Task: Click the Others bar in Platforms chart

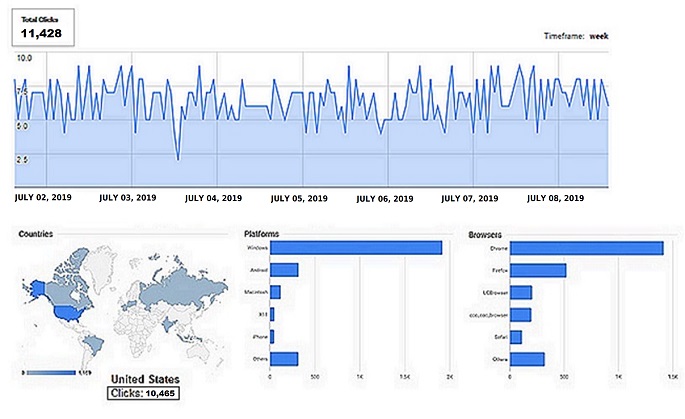Action: coord(284,359)
